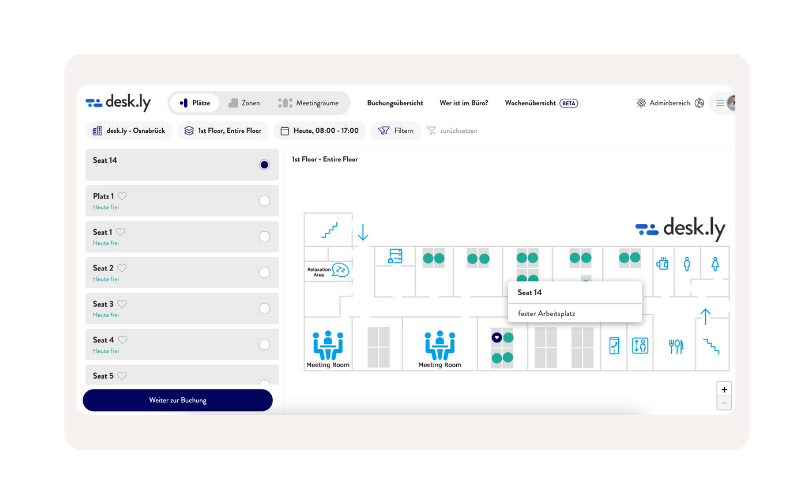The height and width of the screenshot is (500, 800).
Task: Click the ascending stairs icon near Relaxation Area
Action: click(x=330, y=230)
